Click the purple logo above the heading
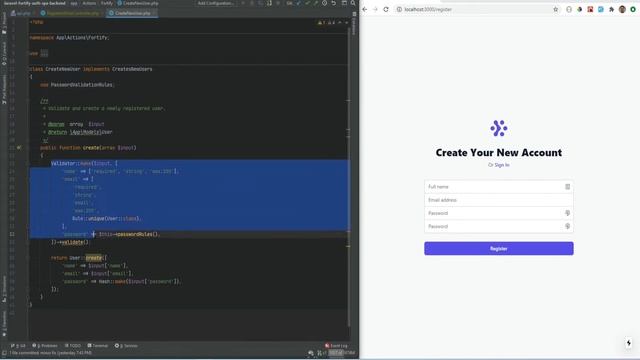 coord(498,128)
